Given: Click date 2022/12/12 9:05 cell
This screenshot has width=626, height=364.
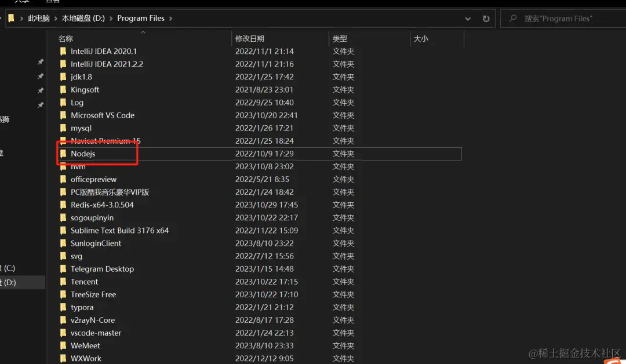Looking at the screenshot, I should pos(264,358).
